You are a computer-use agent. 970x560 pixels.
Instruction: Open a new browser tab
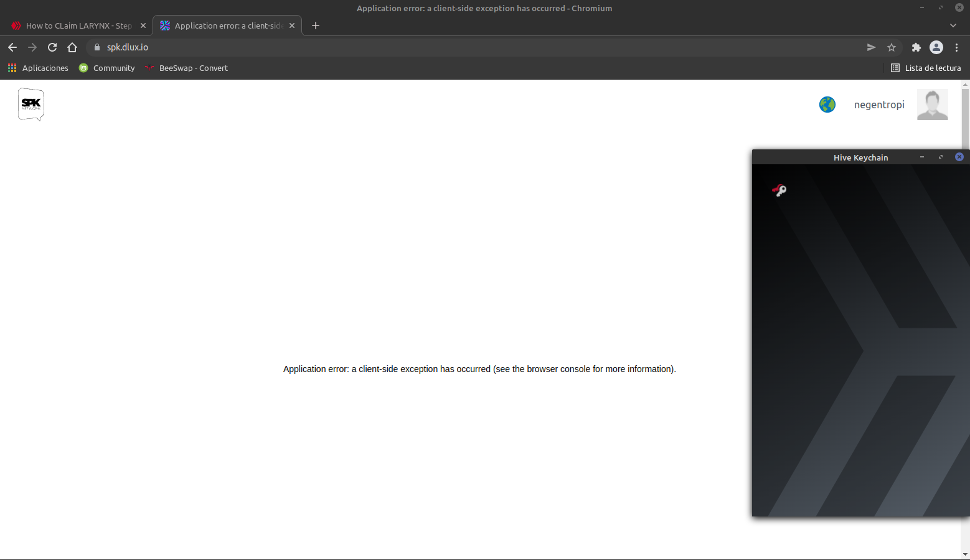tap(316, 26)
